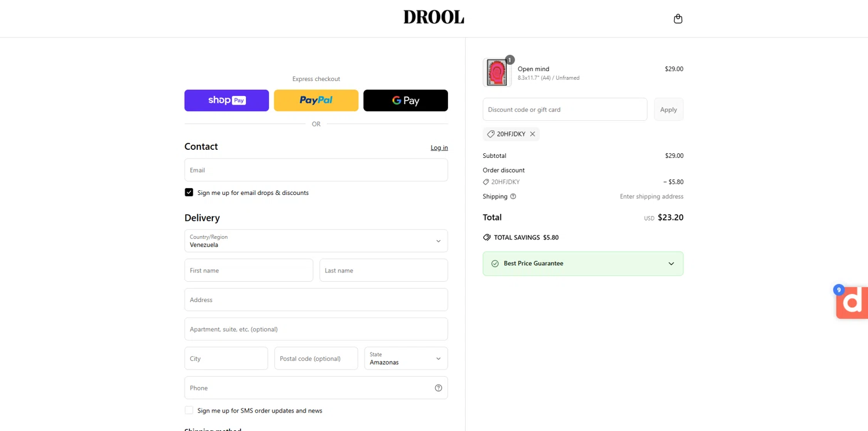Focus the Apartment, suite, etc. field

click(x=316, y=329)
